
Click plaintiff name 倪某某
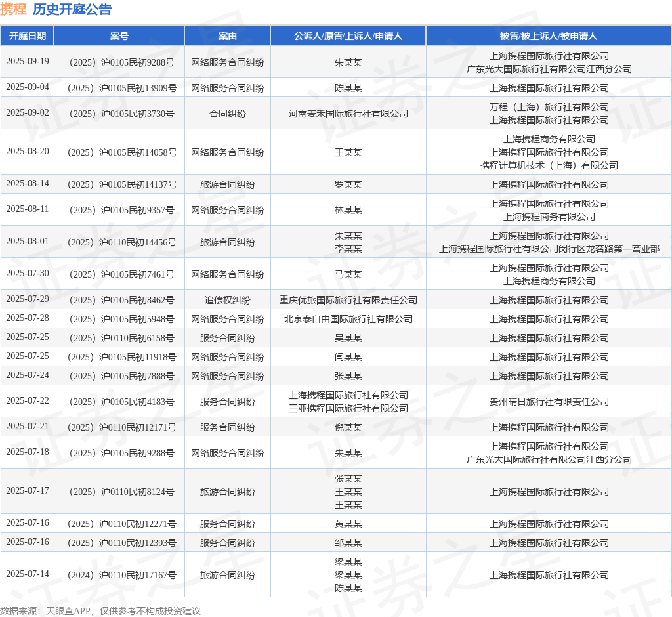(348, 427)
